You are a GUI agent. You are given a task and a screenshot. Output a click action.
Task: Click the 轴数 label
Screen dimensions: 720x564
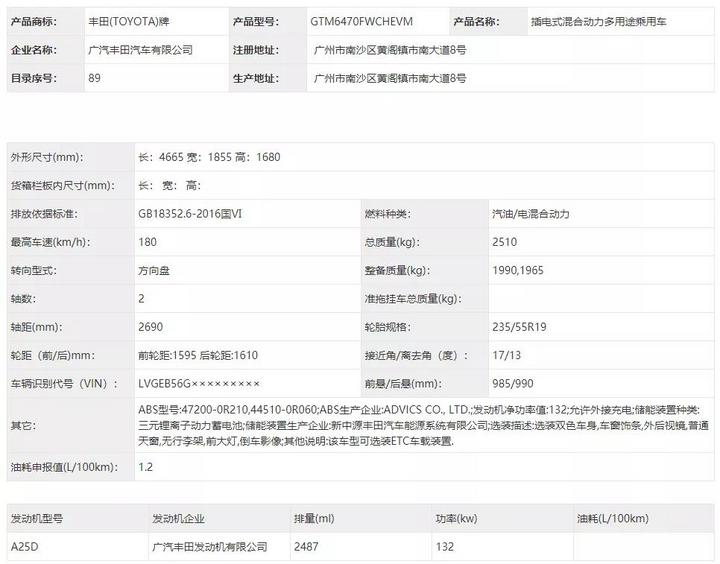23,299
